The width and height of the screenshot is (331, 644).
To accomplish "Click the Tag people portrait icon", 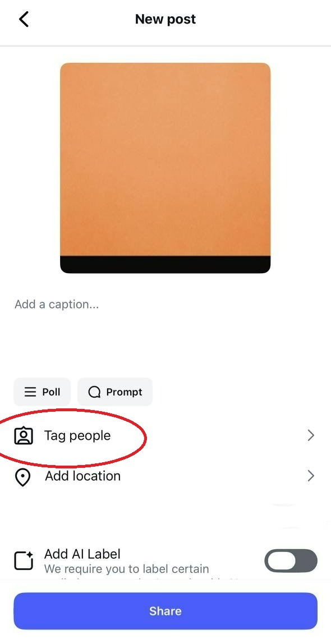I will point(24,436).
